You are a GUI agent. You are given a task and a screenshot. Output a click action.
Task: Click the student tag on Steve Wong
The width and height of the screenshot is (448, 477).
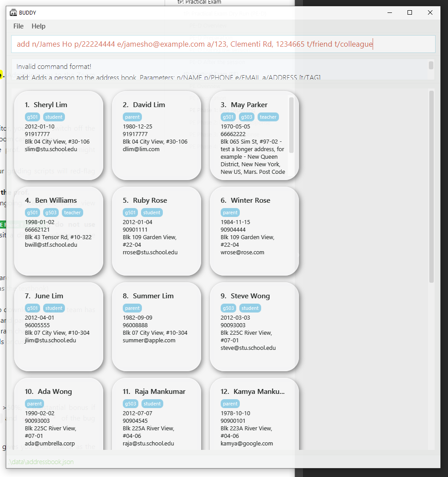[250, 308]
